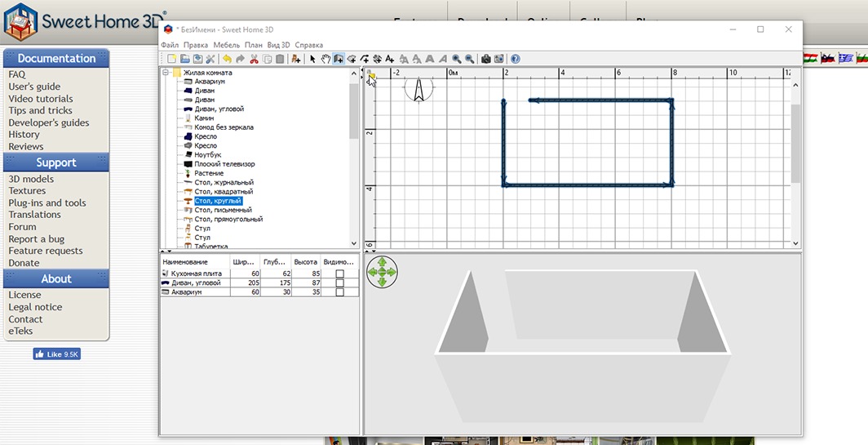Paste with the clipboard toolbar icon
Viewport: 868px width, 445px height.
(x=280, y=59)
